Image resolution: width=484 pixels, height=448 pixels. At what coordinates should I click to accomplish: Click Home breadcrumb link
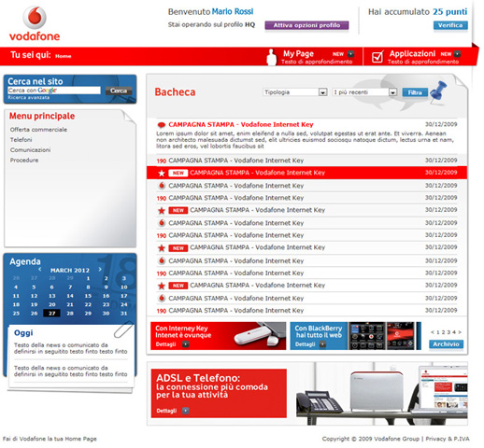tap(64, 56)
